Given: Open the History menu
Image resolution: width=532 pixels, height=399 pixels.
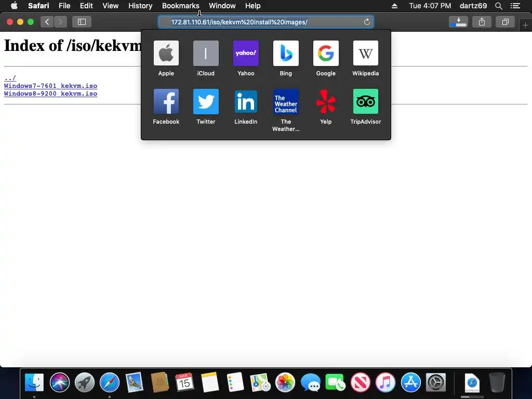Looking at the screenshot, I should [140, 6].
